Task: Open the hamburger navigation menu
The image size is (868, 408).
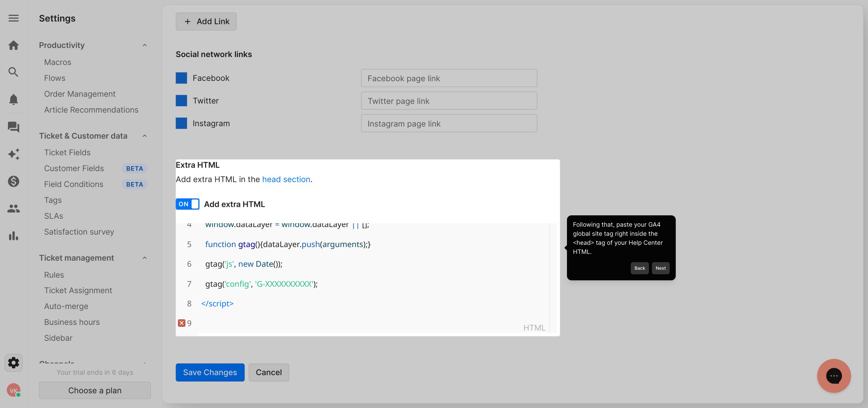Action: (x=14, y=18)
